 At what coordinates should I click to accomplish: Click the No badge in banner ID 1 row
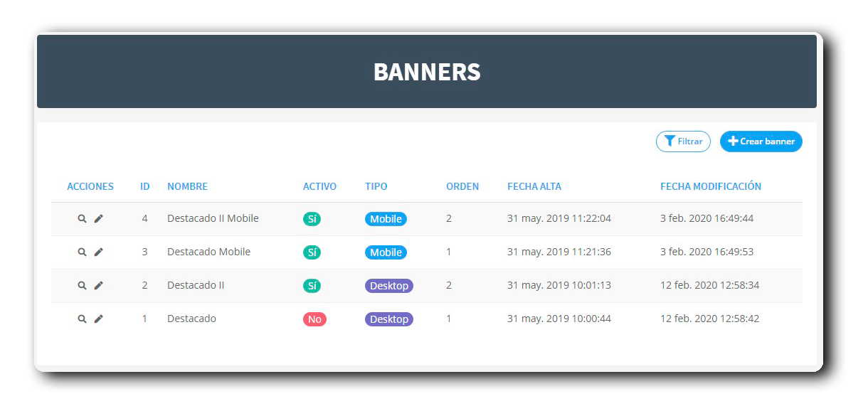pos(314,319)
